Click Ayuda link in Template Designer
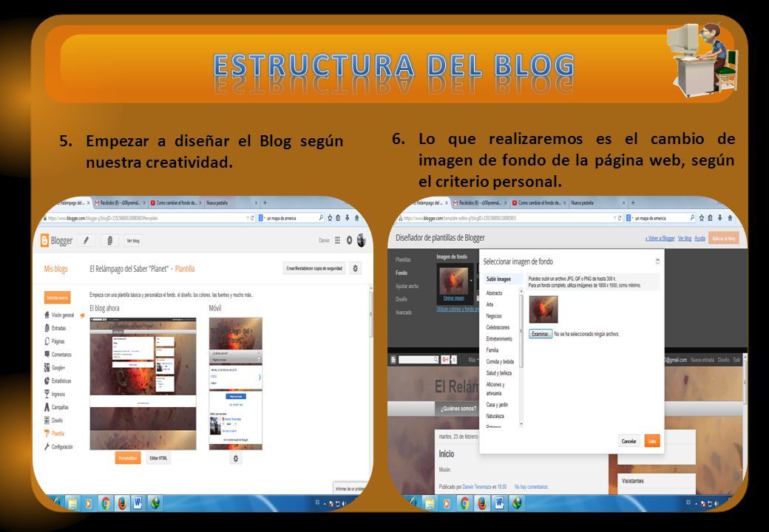Viewport: 769px width, 532px height. click(699, 239)
